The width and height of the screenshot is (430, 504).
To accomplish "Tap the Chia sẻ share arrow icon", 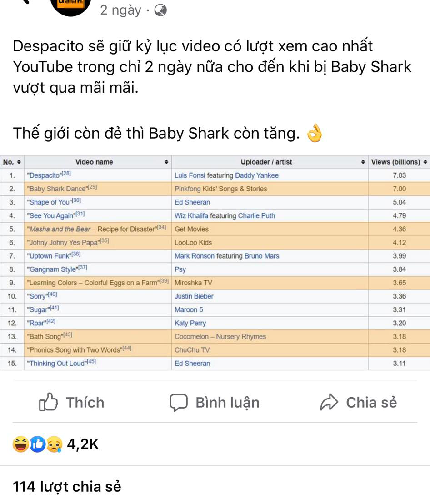I will coord(329,402).
